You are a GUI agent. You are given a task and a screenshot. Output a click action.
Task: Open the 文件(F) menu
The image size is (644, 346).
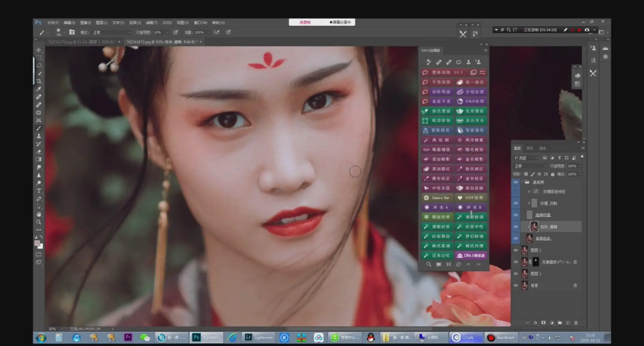click(53, 23)
